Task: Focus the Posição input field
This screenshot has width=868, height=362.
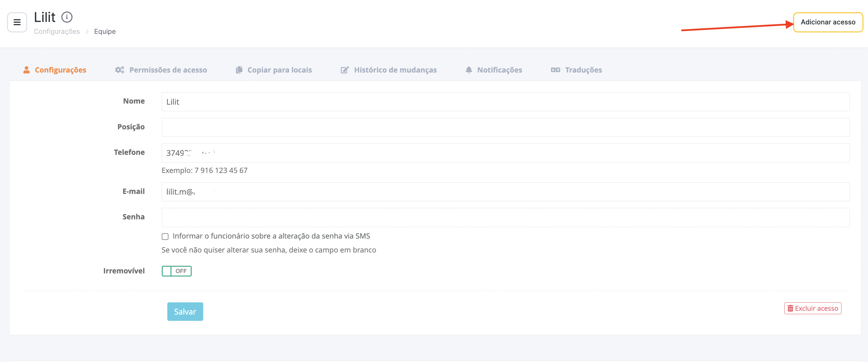Action: click(505, 127)
